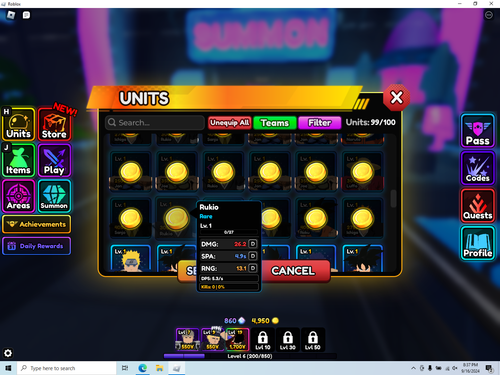Open the Store chest icon
Screen dimensions: 500x375
[x=54, y=124]
